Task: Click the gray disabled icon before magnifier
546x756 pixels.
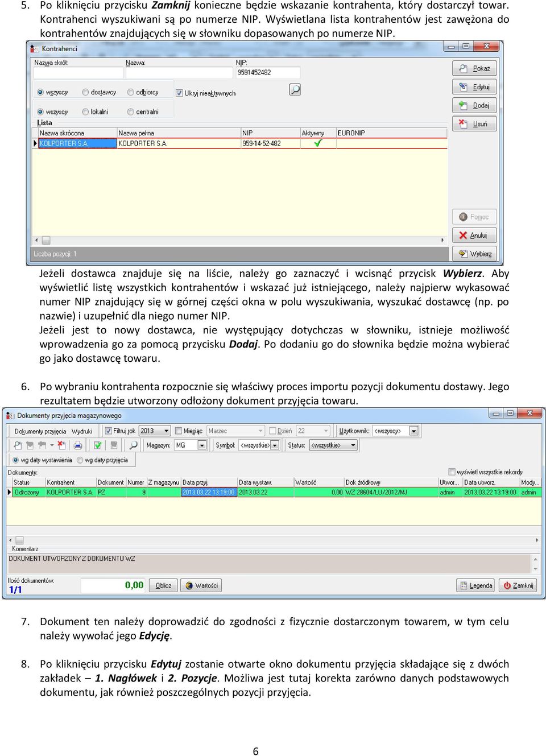Action: (114, 445)
